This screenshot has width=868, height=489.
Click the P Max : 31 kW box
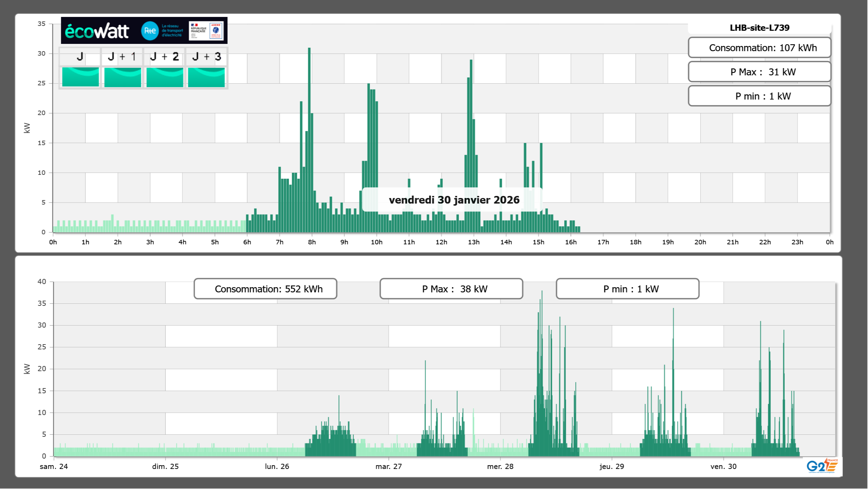click(759, 72)
